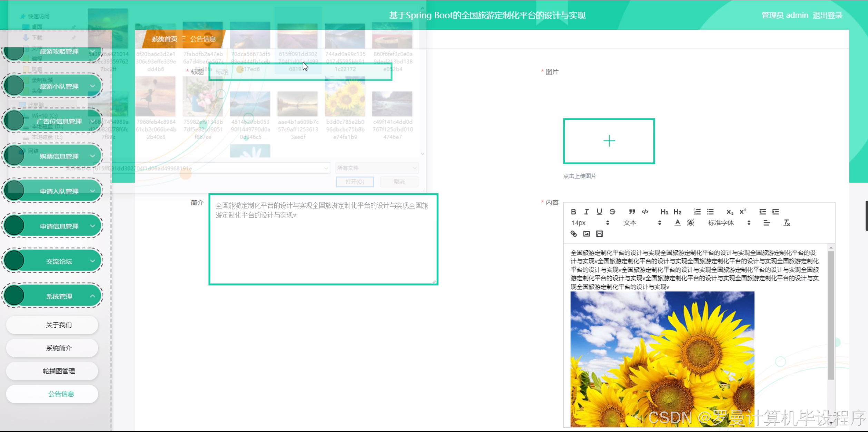Click the paragraph text in content editor
This screenshot has width=868, height=432.
tap(694, 270)
